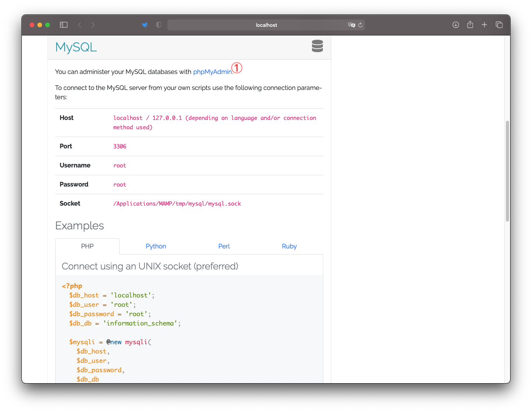
Task: Switch to the Perl examples tab
Action: click(x=224, y=246)
